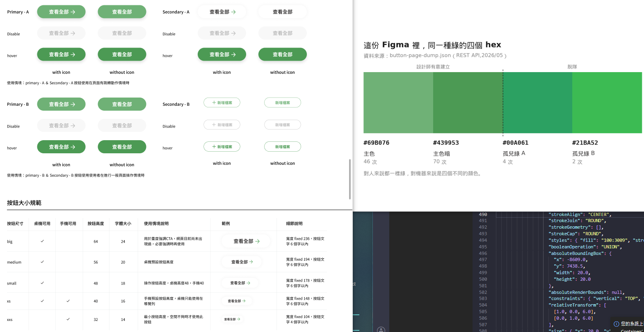Screen dimensions: 644x332
Task: Click disabled Primary-A 查看全部 button without icon
Action: [x=122, y=33]
